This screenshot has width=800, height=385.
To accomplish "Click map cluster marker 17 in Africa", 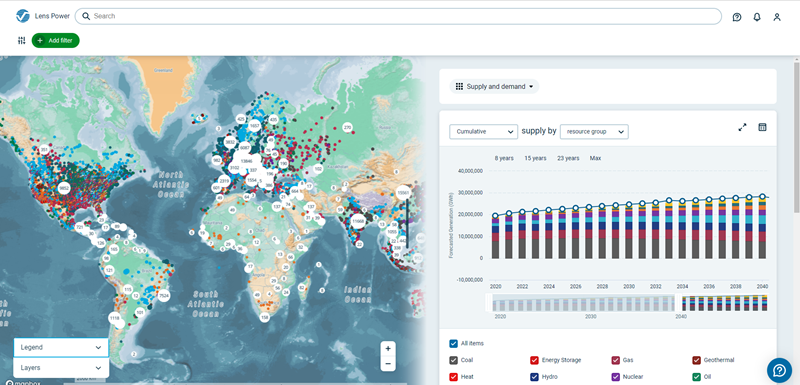I will pos(249,267).
